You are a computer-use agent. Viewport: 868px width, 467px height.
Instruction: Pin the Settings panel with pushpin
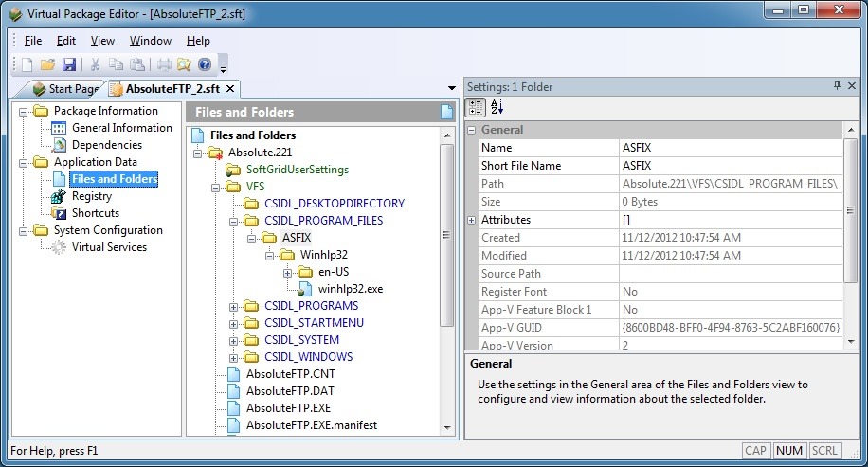click(x=837, y=86)
